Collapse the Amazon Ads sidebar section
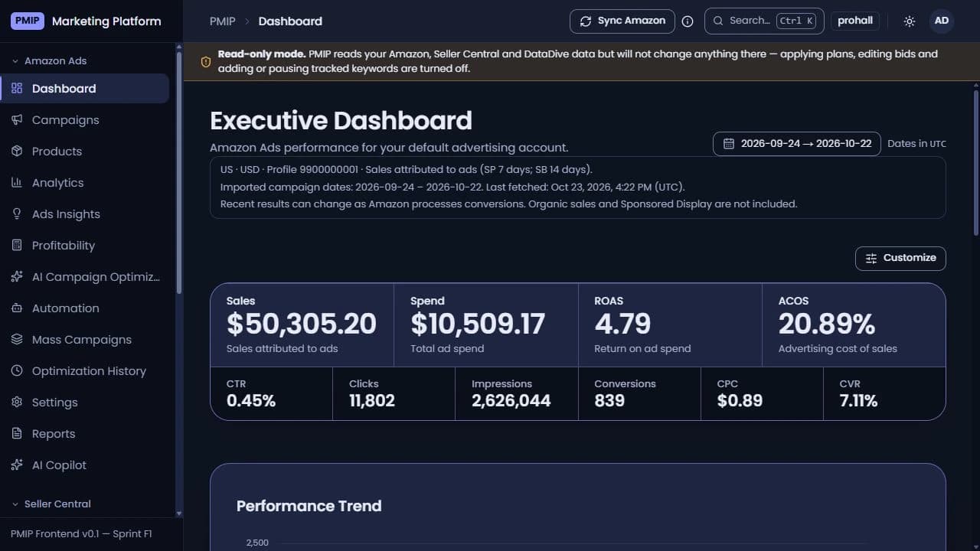 pos(50,61)
